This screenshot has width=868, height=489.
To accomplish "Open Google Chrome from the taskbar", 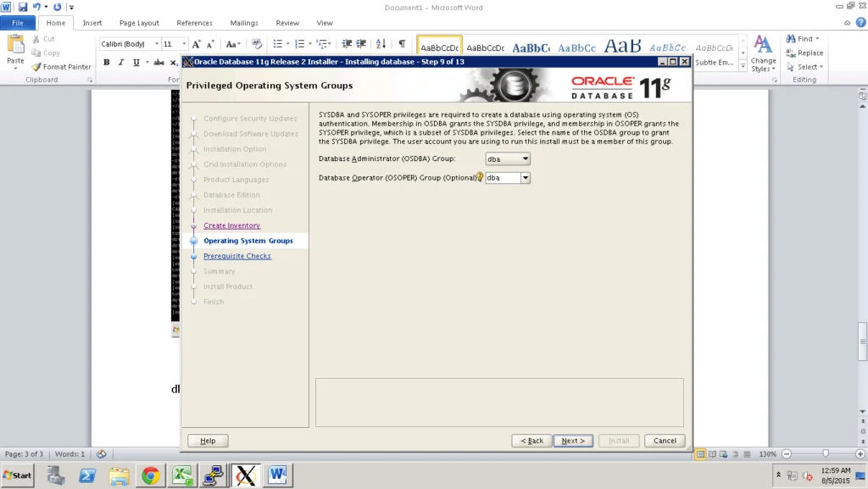I will tap(150, 475).
